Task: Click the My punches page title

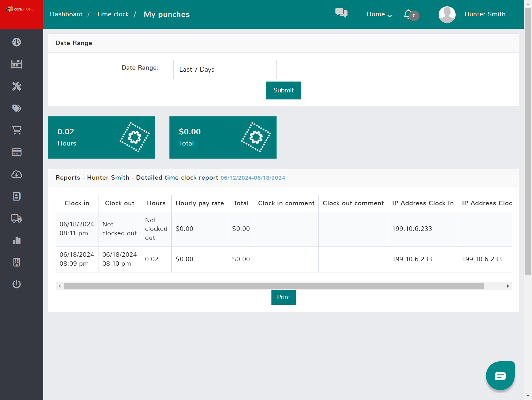Action: 167,14
